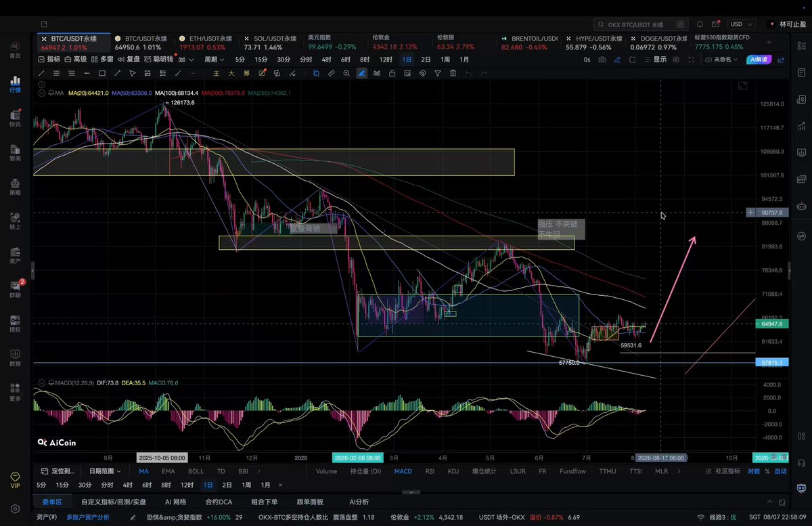Toggle the 对数 logarithmic scale
This screenshot has width=812, height=526.
coord(754,471)
